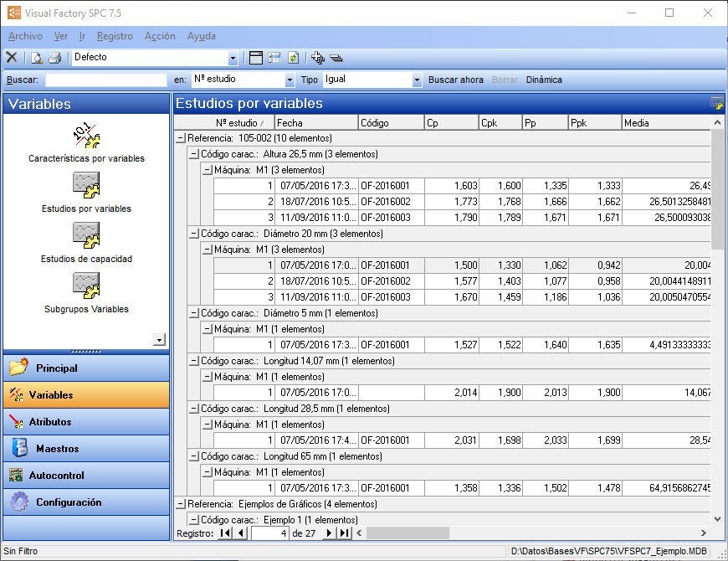Click the expand all groups toolbar icon

[317, 58]
